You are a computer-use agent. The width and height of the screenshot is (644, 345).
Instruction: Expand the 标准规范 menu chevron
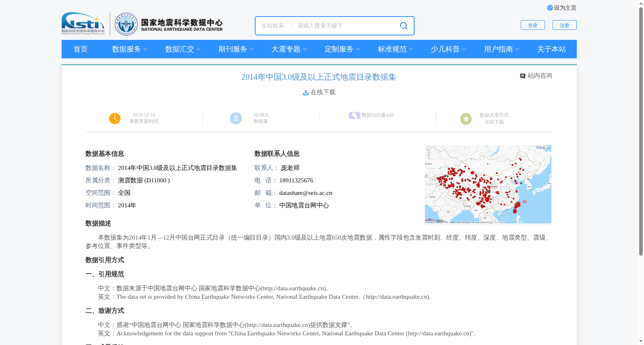point(411,49)
